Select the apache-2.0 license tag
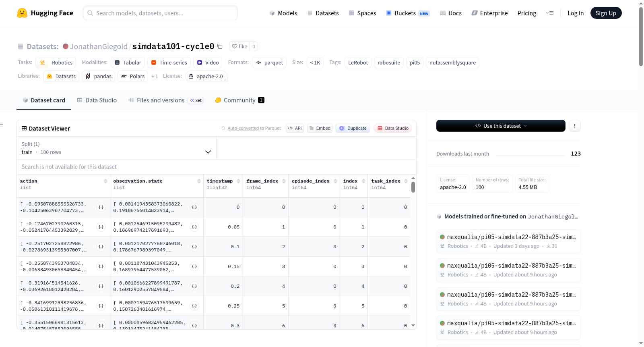Viewport: 644px width, 347px height. tap(206, 76)
